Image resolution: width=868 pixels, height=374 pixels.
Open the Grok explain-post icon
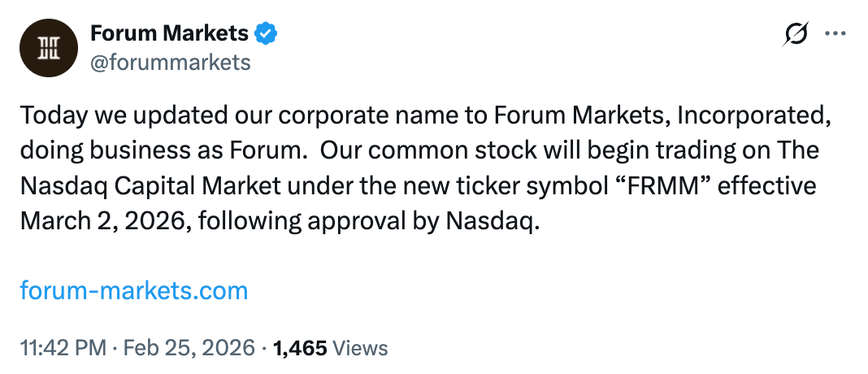coord(796,33)
